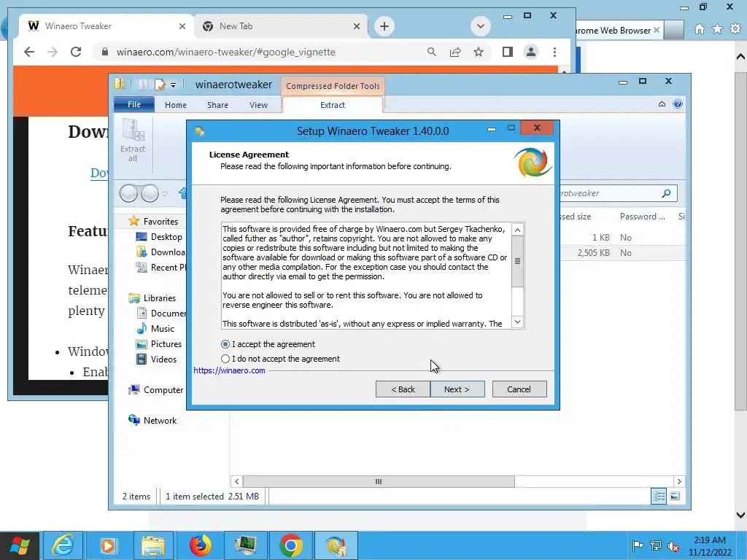Open the https://winaero.com link in installer

tap(229, 370)
